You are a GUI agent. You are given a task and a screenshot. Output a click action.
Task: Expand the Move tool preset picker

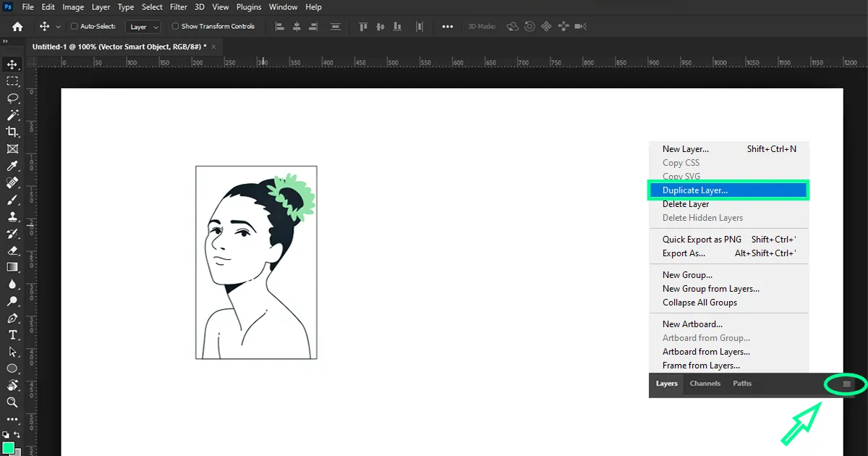(x=59, y=27)
